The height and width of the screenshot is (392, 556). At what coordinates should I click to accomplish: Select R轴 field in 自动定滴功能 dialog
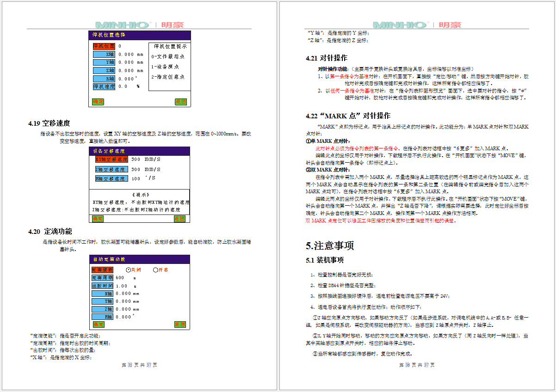[x=102, y=317]
